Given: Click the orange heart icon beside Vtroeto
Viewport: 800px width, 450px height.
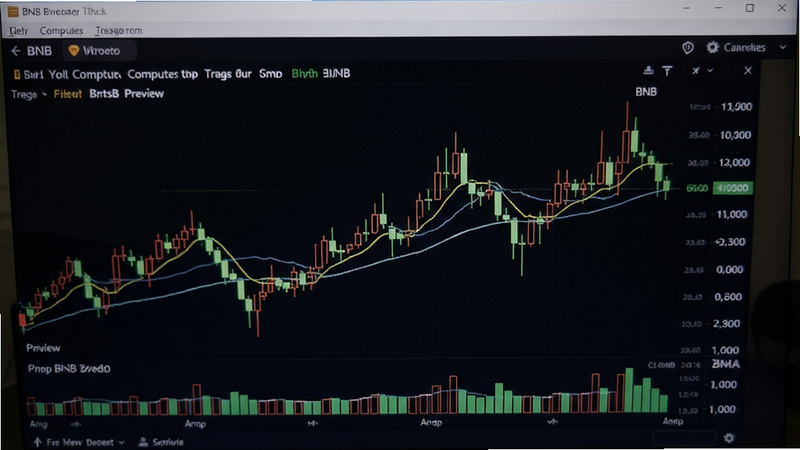Looking at the screenshot, I should (x=74, y=51).
